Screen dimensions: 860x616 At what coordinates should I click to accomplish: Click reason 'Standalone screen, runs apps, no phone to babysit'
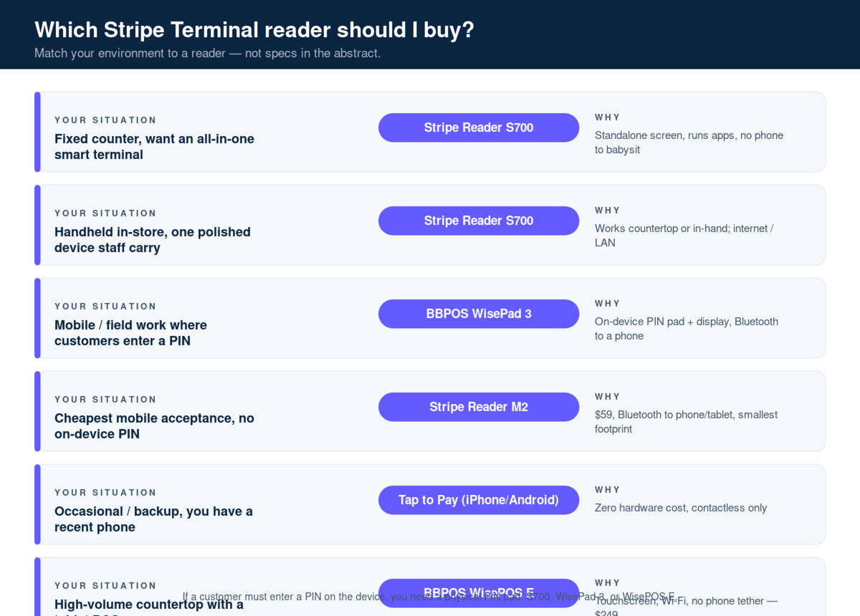689,143
